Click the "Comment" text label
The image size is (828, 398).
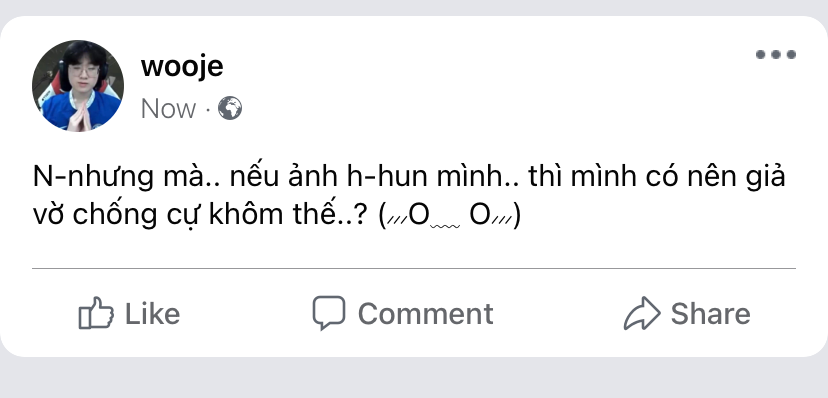(426, 314)
